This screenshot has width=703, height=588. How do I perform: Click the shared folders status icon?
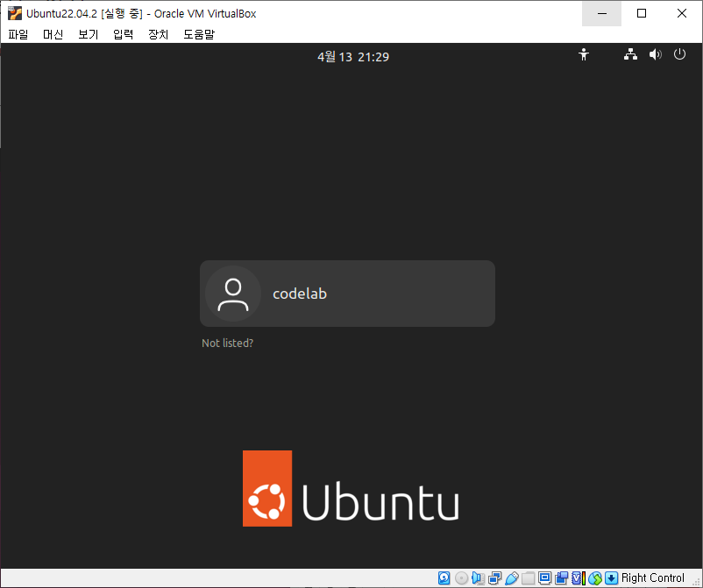pos(529,578)
